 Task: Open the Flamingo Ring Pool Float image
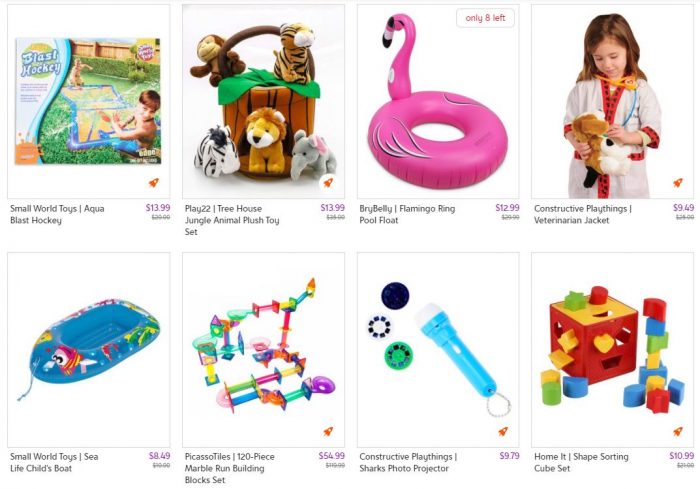438,101
